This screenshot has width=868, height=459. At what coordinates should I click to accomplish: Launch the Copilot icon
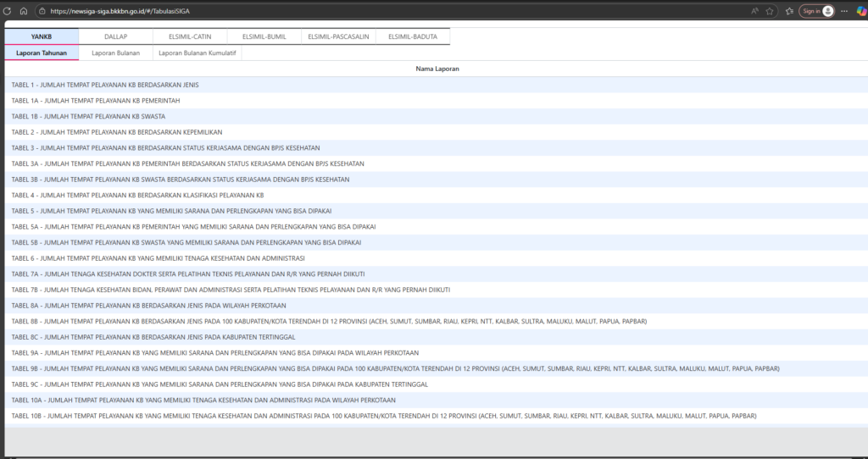point(860,11)
